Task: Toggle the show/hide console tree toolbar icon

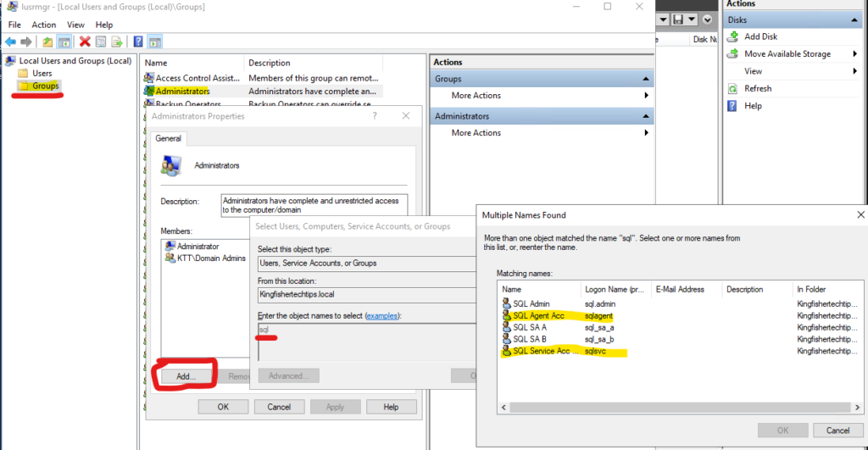Action: pyautogui.click(x=64, y=42)
